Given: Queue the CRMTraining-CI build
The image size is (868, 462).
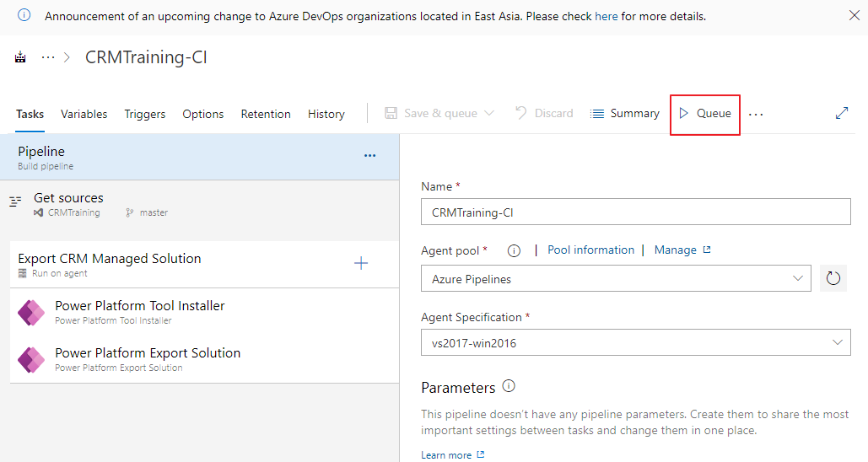Looking at the screenshot, I should point(704,114).
